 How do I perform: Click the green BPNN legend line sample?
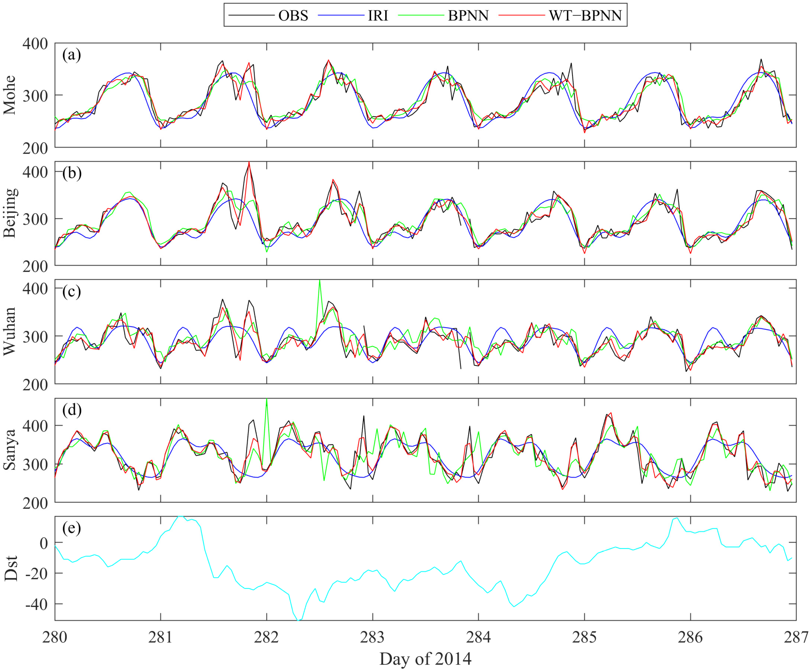(421, 16)
